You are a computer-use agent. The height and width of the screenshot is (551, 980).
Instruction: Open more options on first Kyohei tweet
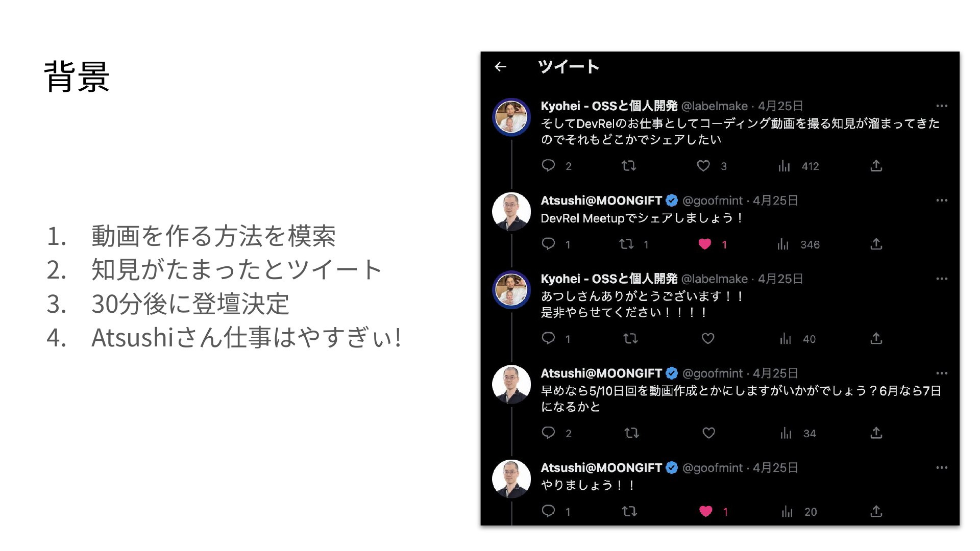click(942, 106)
